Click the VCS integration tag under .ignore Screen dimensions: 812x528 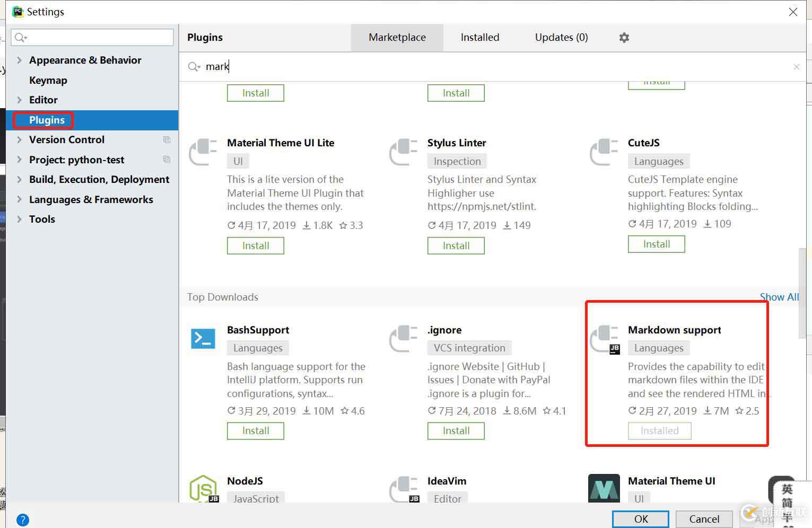(x=469, y=348)
